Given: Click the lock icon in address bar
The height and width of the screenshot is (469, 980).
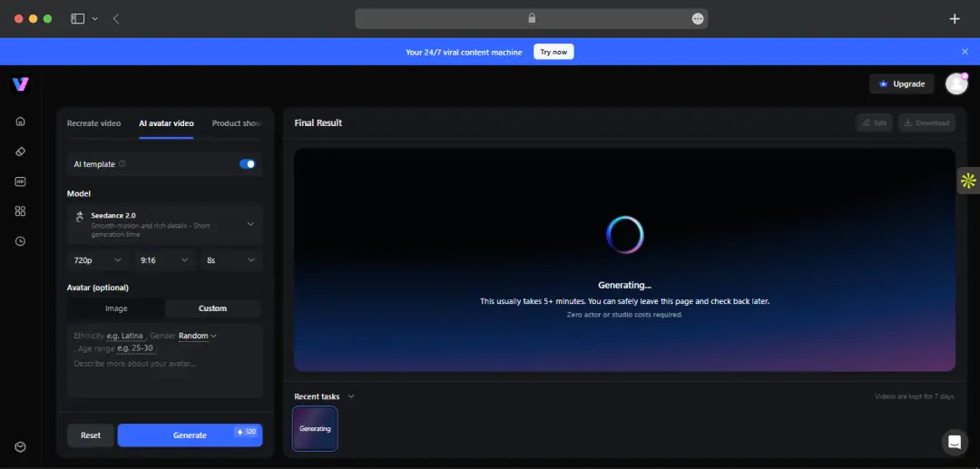Looking at the screenshot, I should point(532,19).
